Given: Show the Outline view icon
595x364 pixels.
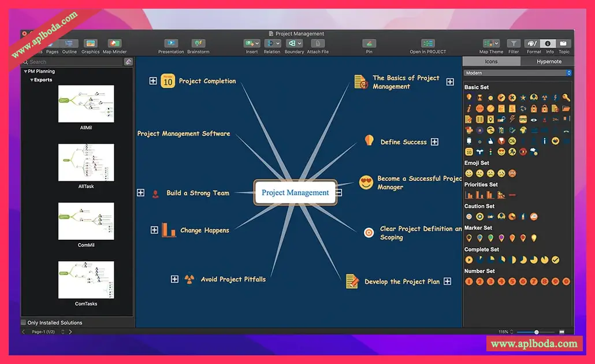Looking at the screenshot, I should tap(69, 43).
